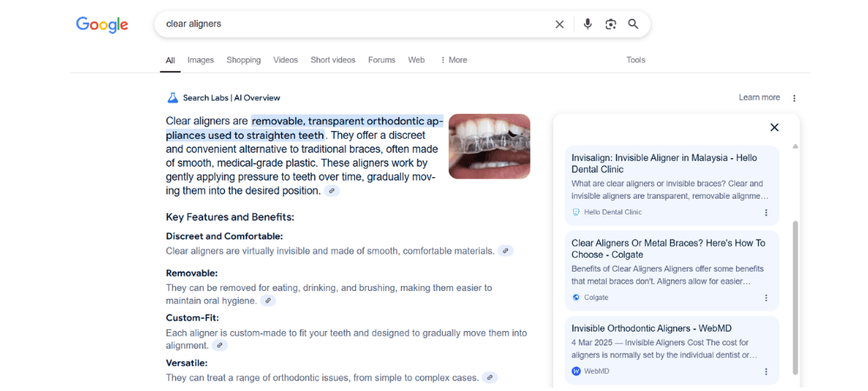The width and height of the screenshot is (868, 391).
Task: Switch to the Forums tab
Action: (382, 60)
